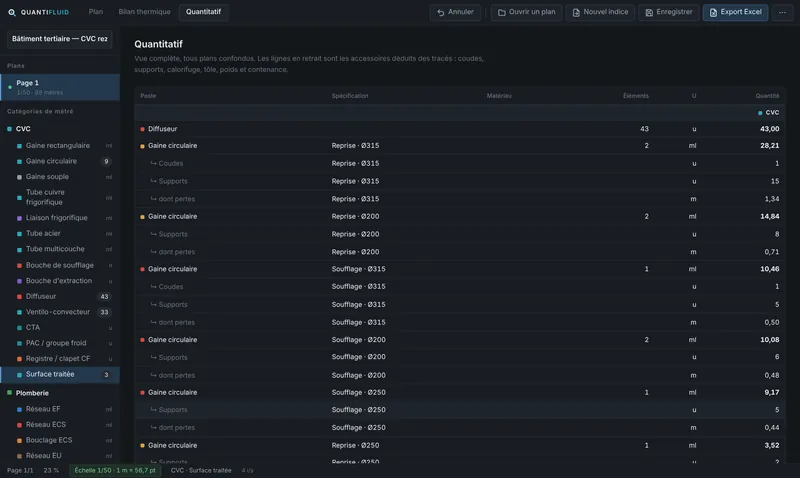Switch to the Plan tab
Viewport: 800px width, 478px height.
(x=95, y=12)
